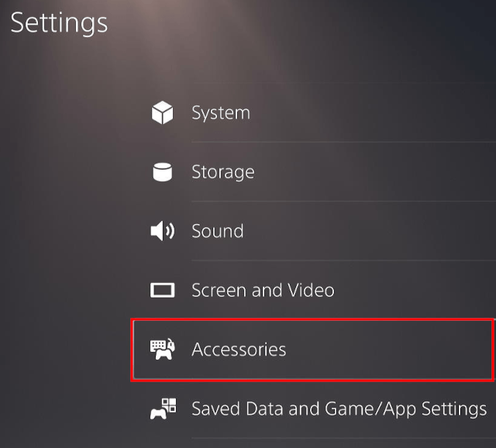
Task: Click blank space right of Accessories label
Action: pyautogui.click(x=387, y=350)
